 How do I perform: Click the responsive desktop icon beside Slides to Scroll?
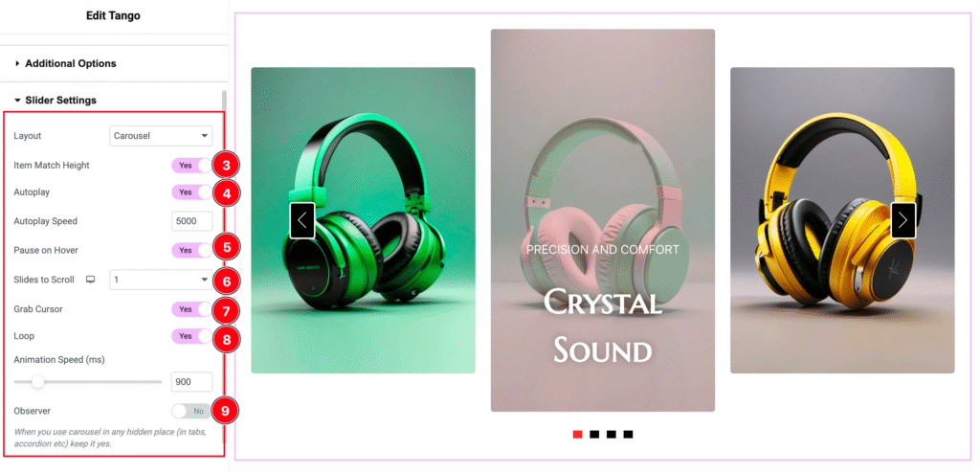[x=90, y=280]
